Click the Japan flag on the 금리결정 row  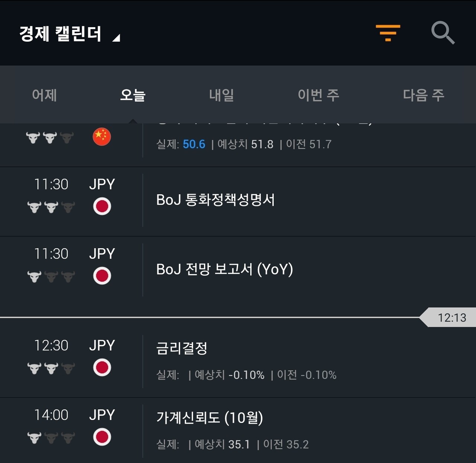tap(102, 368)
